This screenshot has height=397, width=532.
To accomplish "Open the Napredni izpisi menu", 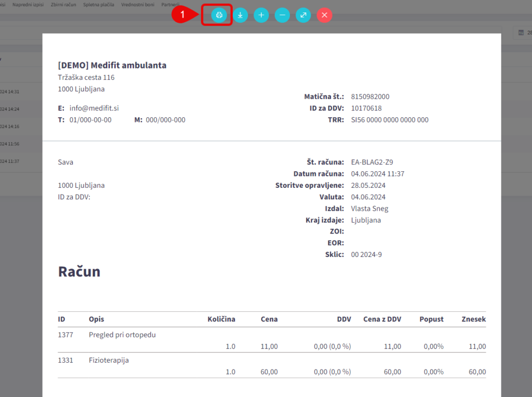I will [28, 4].
